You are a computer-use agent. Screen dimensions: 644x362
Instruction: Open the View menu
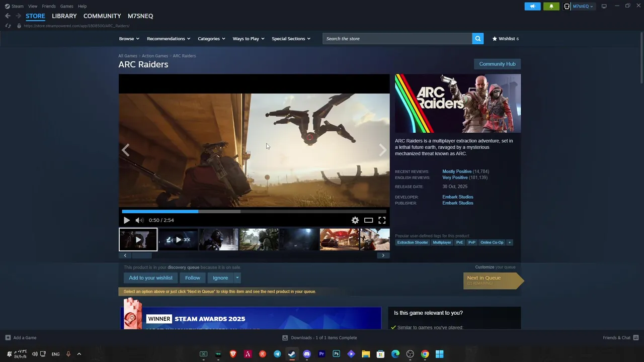tap(33, 6)
